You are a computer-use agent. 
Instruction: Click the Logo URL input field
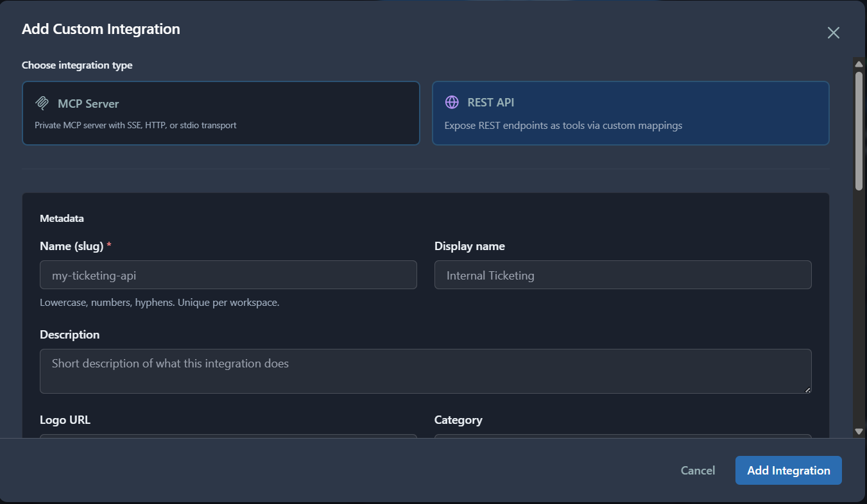click(x=228, y=439)
